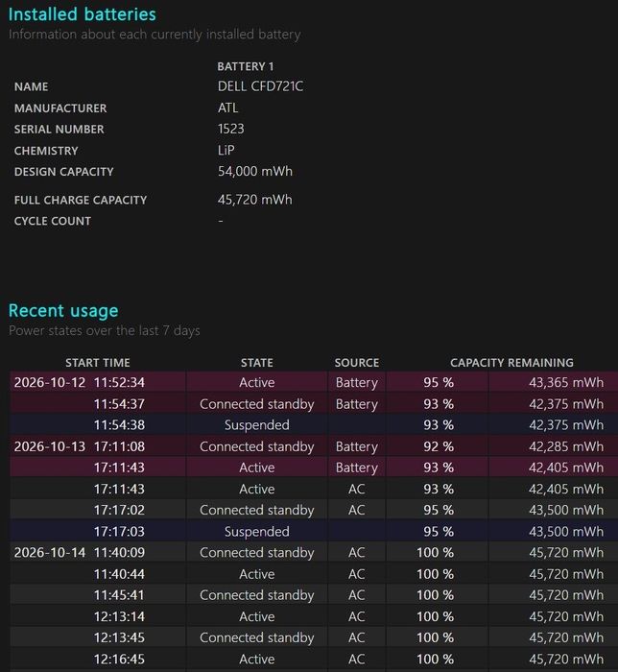Select the full charge capacity value in the battery info
618x672 pixels.
[x=255, y=200]
